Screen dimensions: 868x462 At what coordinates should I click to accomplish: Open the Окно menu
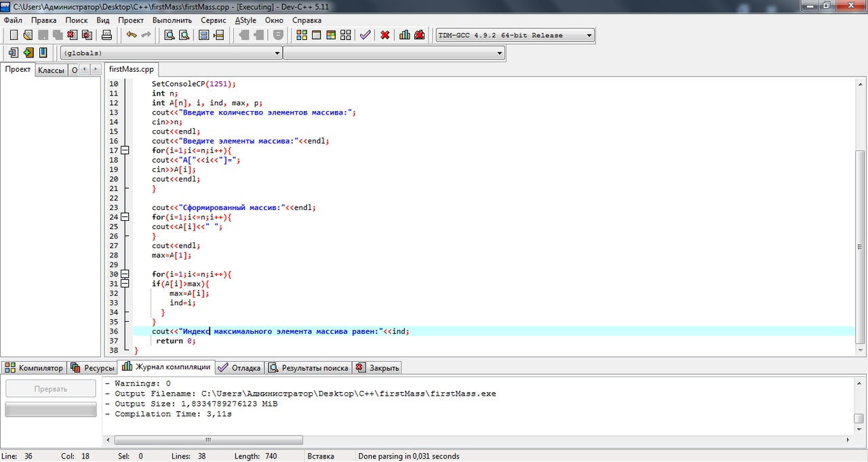[274, 20]
